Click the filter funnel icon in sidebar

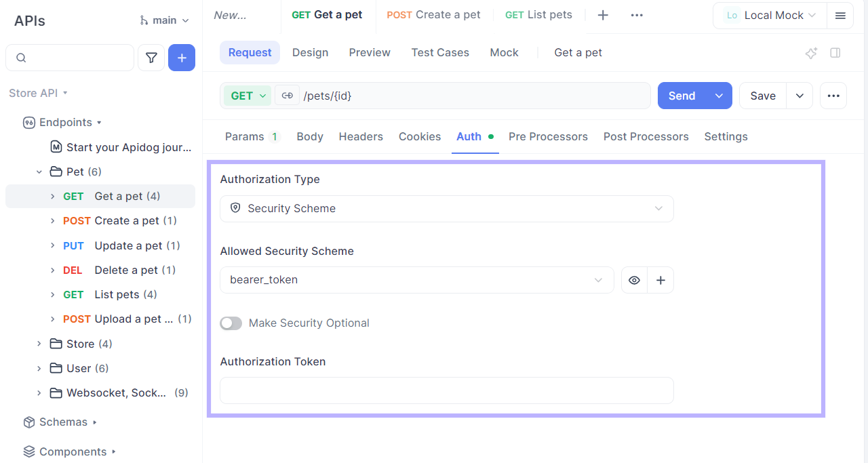(x=151, y=58)
